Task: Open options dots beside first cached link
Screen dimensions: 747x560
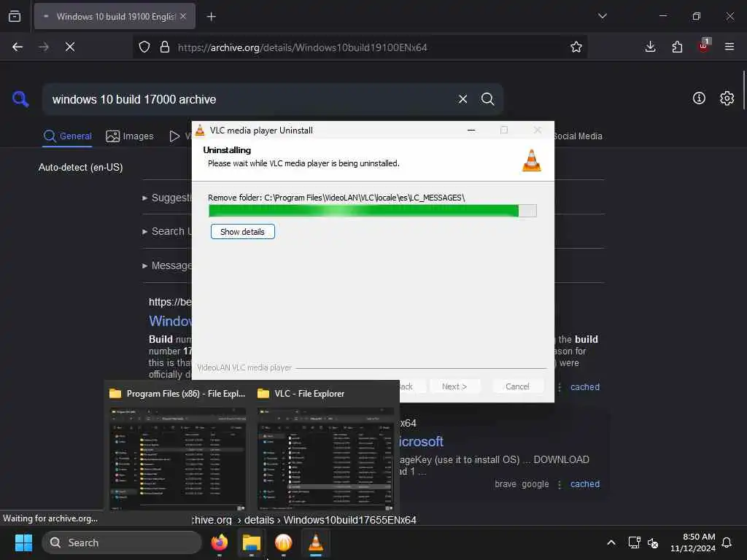Action: pyautogui.click(x=560, y=386)
